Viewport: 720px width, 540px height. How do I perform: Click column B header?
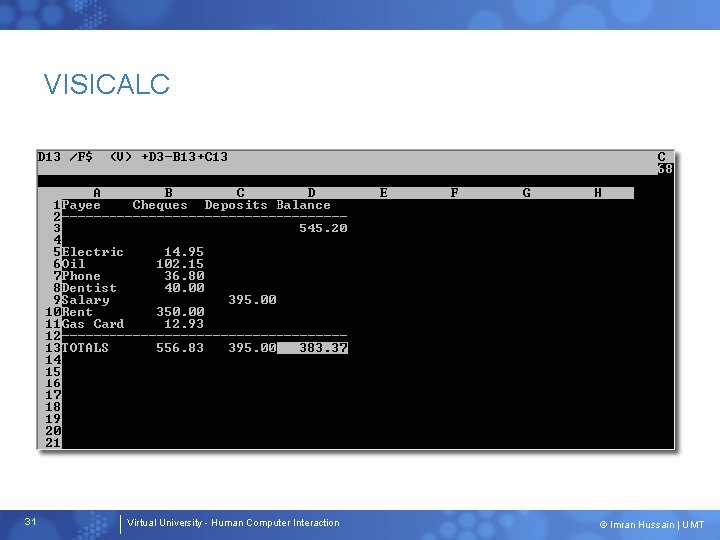(169, 193)
